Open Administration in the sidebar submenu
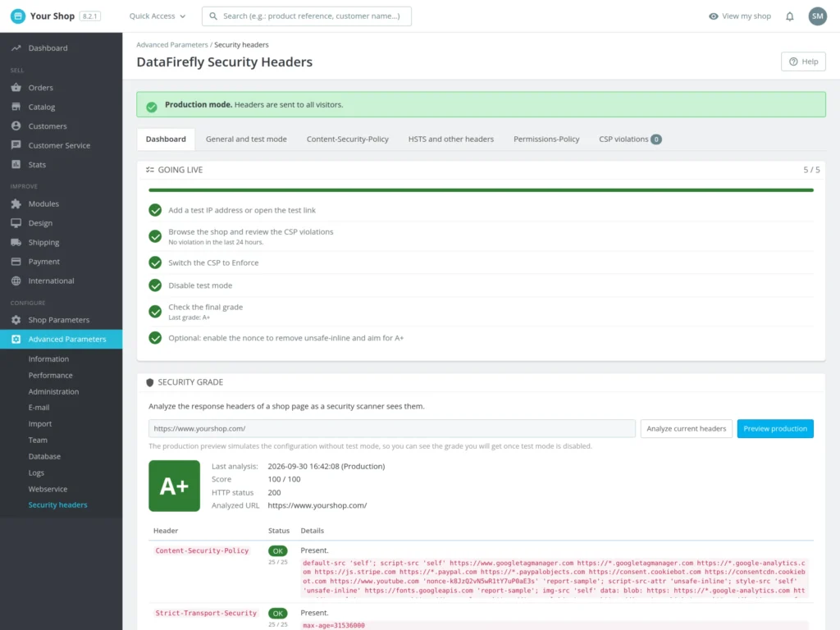This screenshot has width=840, height=630. coord(53,391)
